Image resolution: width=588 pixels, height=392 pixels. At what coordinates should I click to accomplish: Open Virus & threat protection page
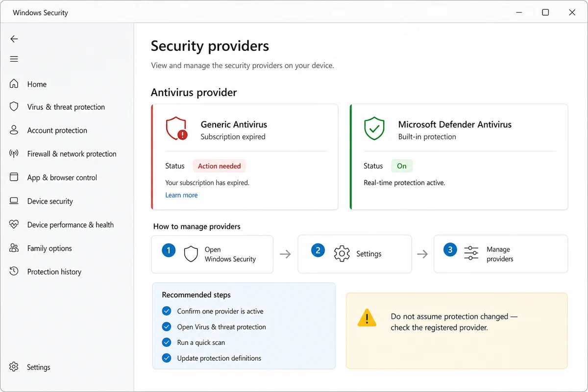pyautogui.click(x=67, y=107)
